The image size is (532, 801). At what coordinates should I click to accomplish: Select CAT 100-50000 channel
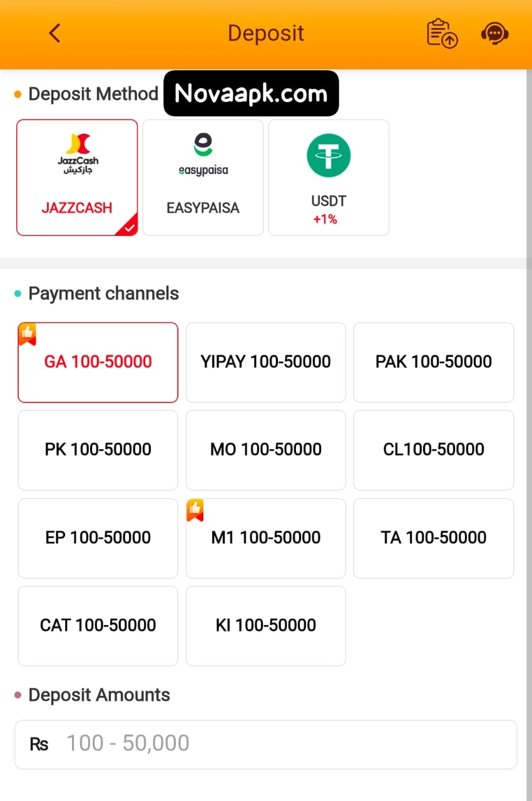[x=98, y=625]
